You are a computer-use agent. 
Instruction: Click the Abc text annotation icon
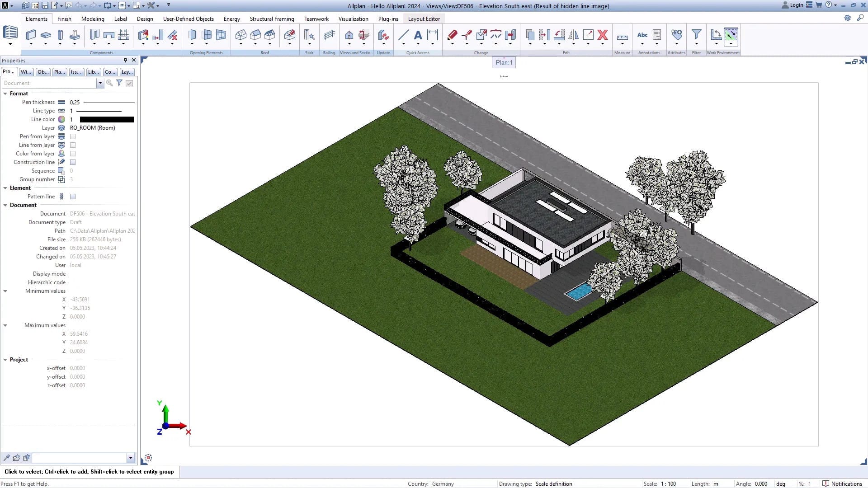642,35
